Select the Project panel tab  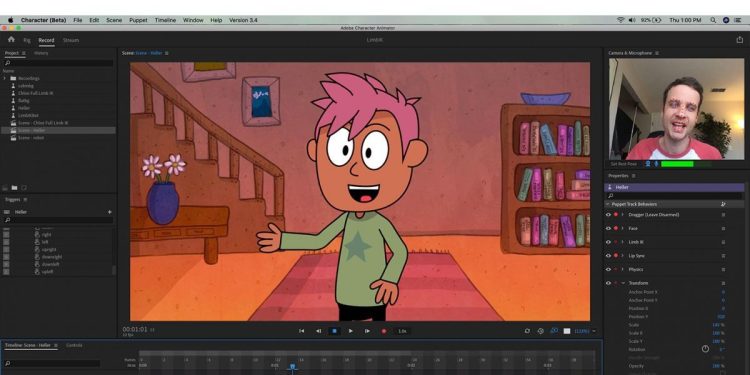[x=11, y=53]
